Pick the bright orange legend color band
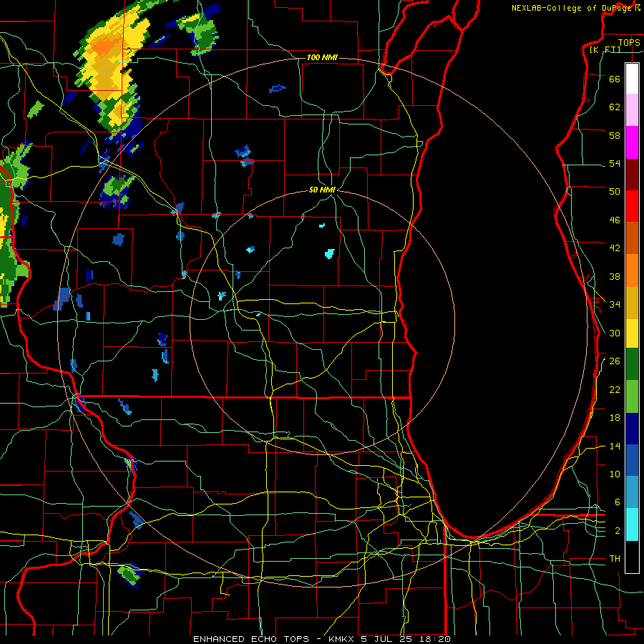Image resolution: width=644 pixels, height=644 pixels. click(632, 270)
